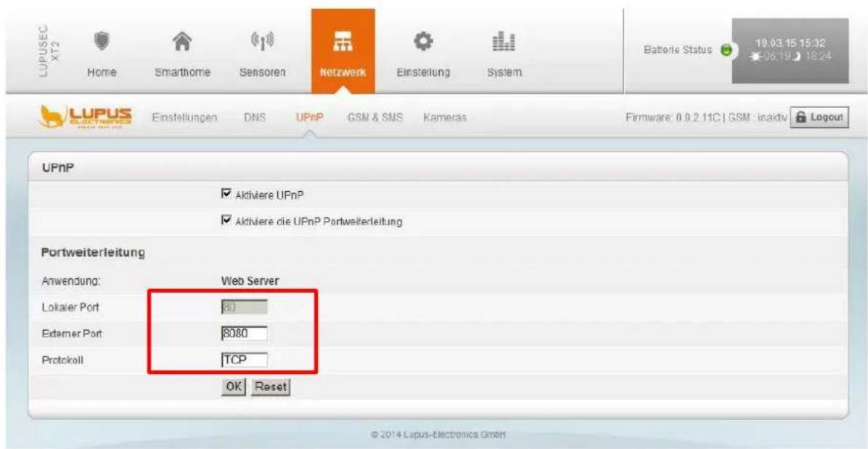
Task: Select the UPnP sub-tab
Action: point(310,118)
